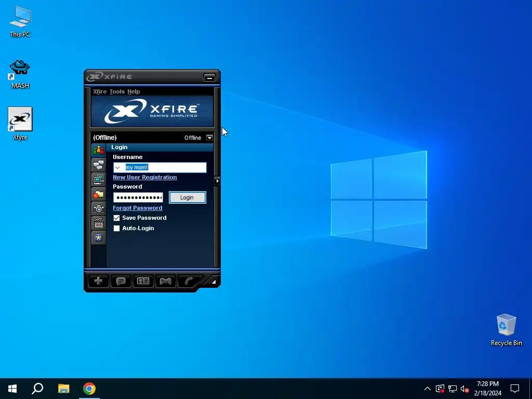Viewport: 532px width, 399px height.
Task: Open the chat bubbles sidebar tab
Action: [x=99, y=165]
